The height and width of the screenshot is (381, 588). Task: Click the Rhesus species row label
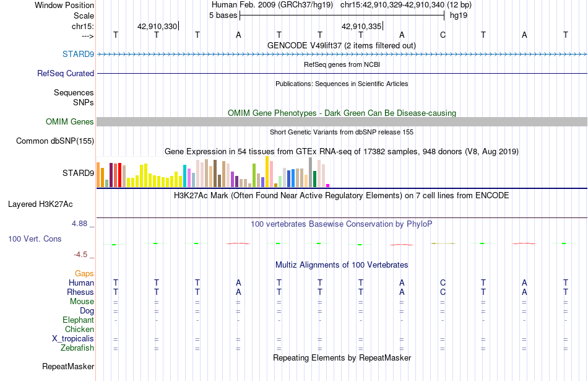coord(80,292)
